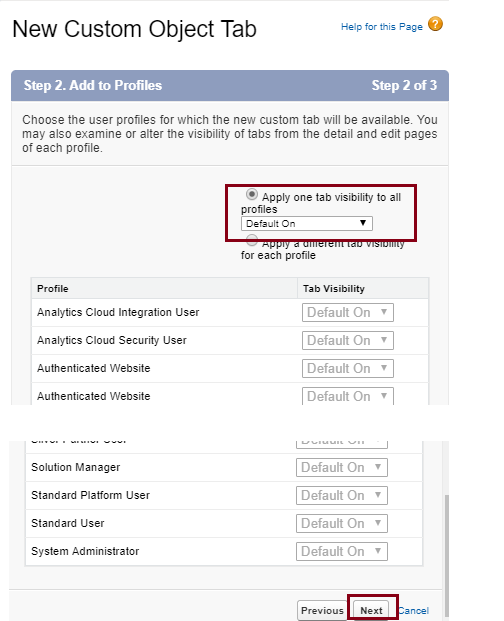The image size is (504, 621).
Task: Open Tab Visibility dropdown for System Administrator
Action: [x=342, y=551]
